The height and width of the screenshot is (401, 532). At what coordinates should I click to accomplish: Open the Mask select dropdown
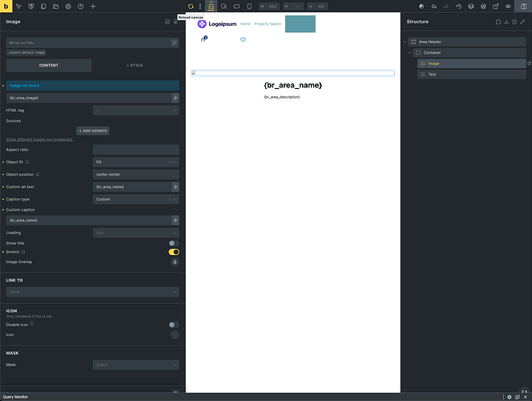(136, 365)
